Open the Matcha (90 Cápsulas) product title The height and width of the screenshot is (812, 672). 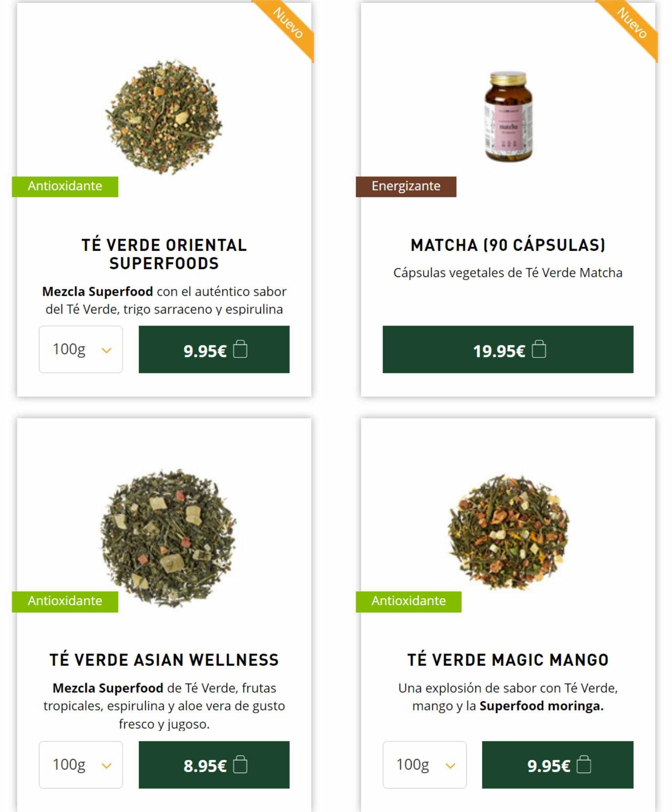(x=508, y=245)
